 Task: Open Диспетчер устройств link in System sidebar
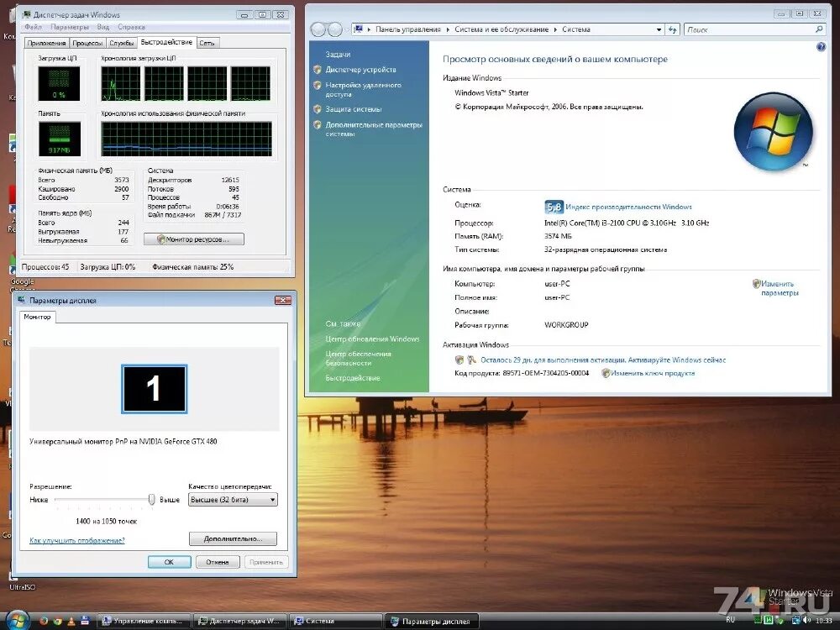click(x=360, y=70)
